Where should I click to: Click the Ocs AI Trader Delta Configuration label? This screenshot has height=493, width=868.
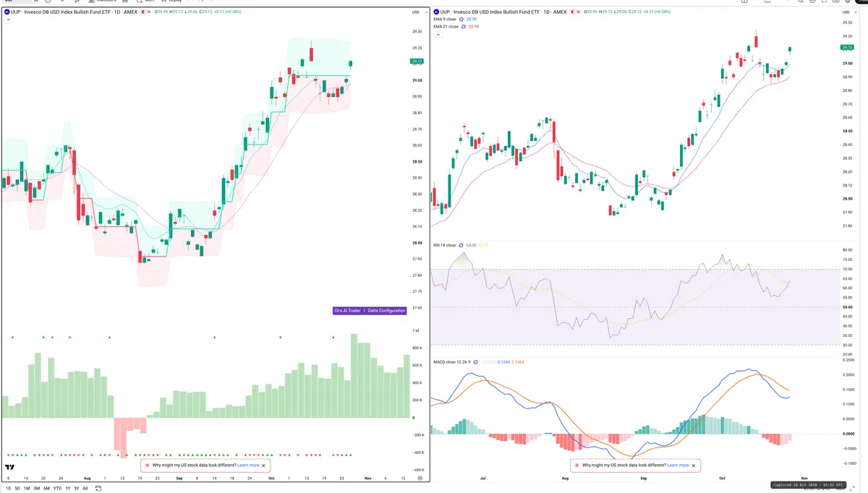[x=370, y=311]
